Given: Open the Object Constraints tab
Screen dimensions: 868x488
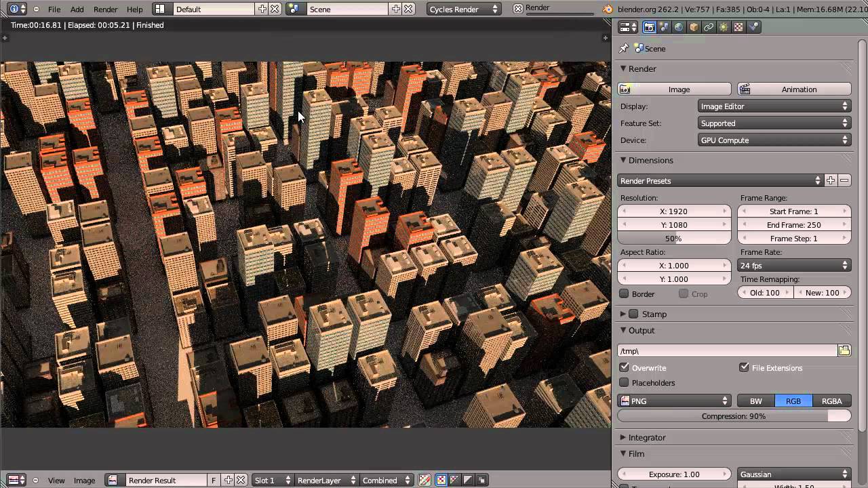Looking at the screenshot, I should [709, 27].
